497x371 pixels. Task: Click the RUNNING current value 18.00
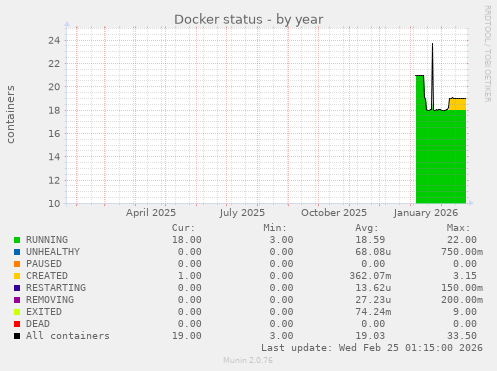coord(187,240)
